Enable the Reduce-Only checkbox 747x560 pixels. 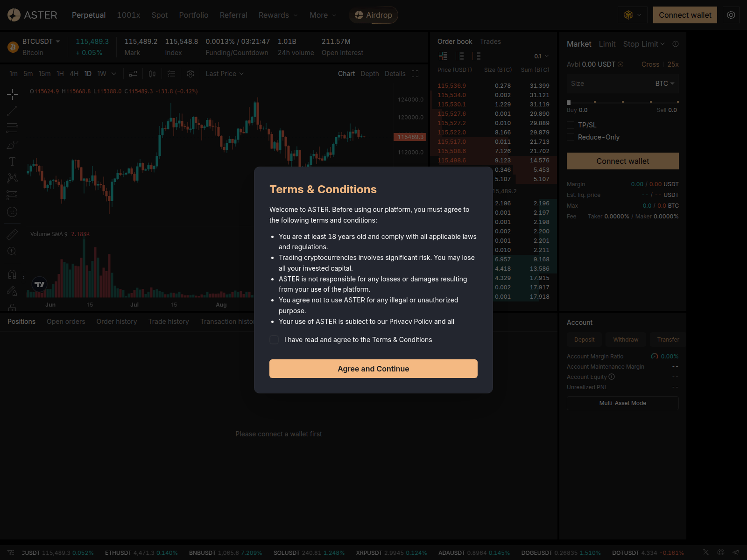[x=571, y=137]
